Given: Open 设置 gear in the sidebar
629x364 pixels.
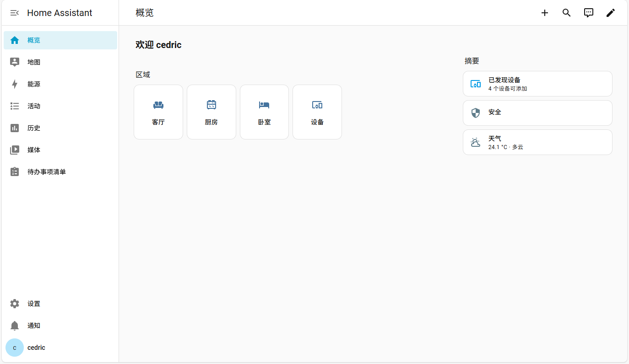Looking at the screenshot, I should click(60, 304).
